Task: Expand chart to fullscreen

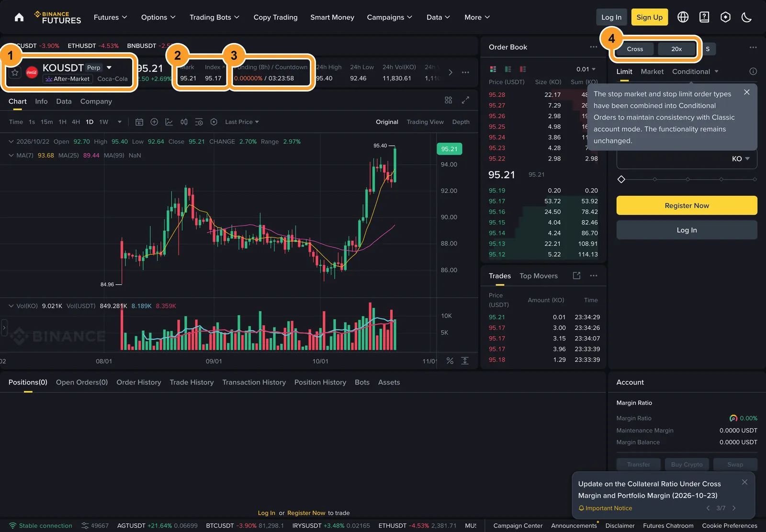Action: point(465,100)
